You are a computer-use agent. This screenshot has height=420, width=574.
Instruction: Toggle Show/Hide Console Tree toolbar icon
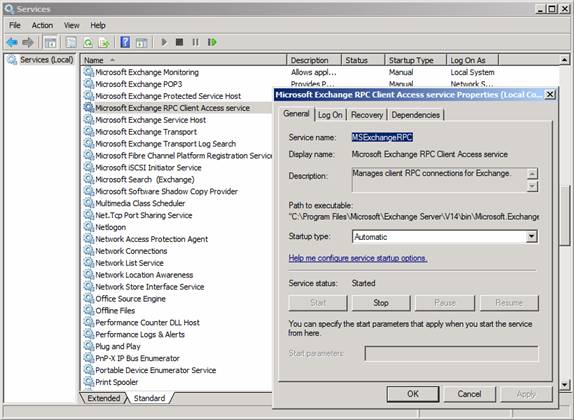pyautogui.click(x=50, y=42)
